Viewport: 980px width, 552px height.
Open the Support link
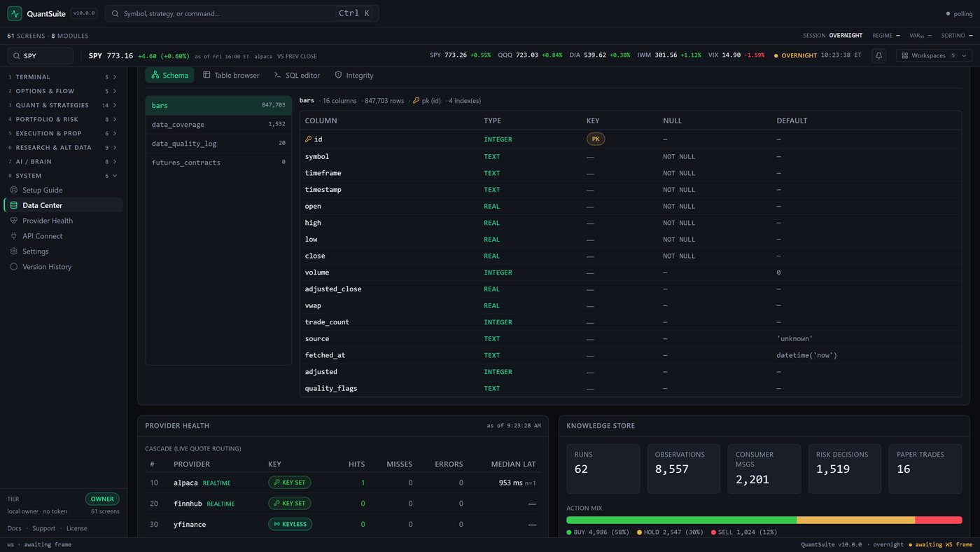click(43, 528)
